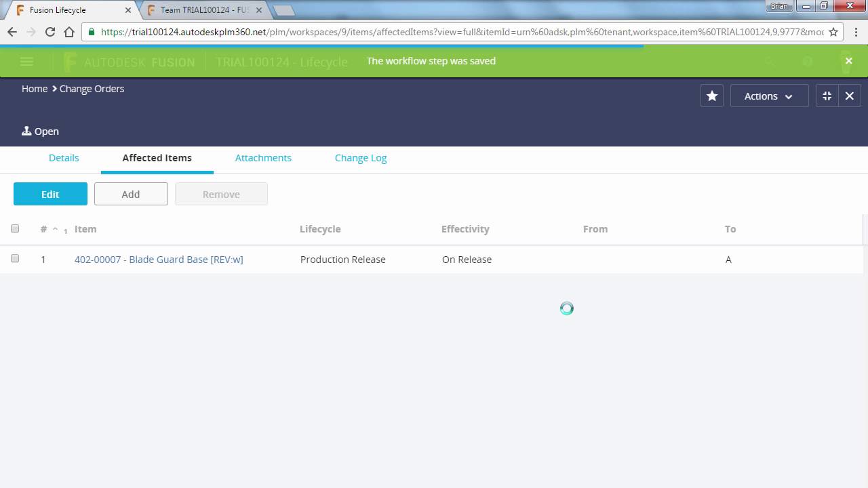Viewport: 868px width, 488px height.
Task: Close the Team TRIAL100124 browser tab
Action: point(258,10)
